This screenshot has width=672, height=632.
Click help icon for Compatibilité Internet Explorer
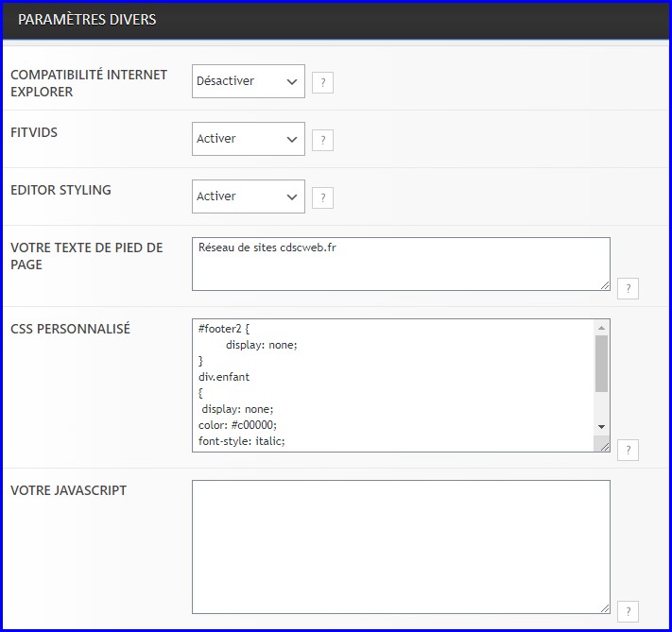pos(322,83)
